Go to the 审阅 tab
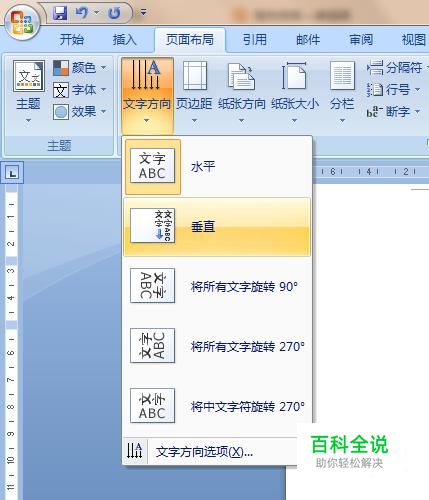 [361, 40]
